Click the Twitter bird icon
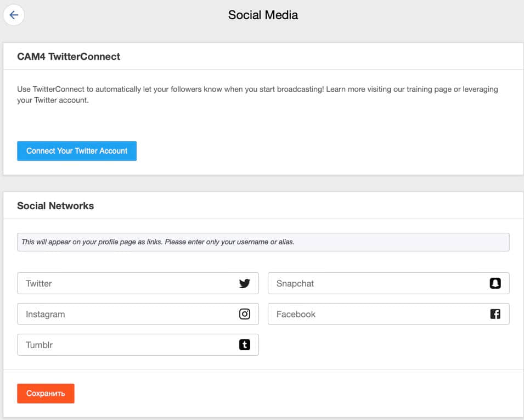This screenshot has width=524, height=420. (x=244, y=283)
